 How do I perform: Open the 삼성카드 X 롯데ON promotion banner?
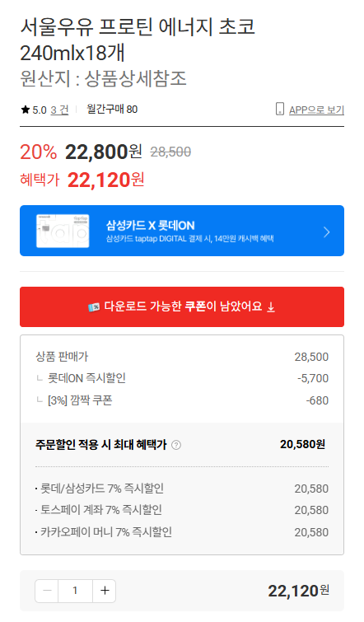click(x=182, y=231)
